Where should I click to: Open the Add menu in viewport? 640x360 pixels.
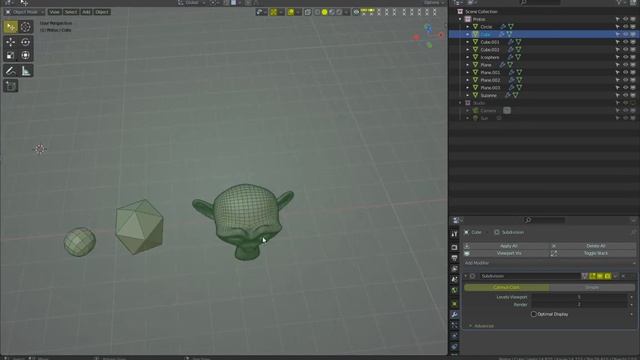pos(86,12)
